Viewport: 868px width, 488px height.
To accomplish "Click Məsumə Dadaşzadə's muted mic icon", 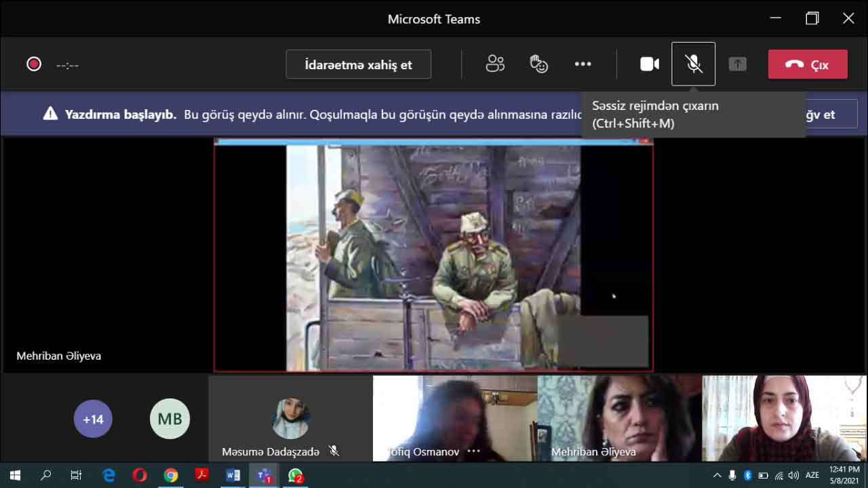I will (334, 451).
